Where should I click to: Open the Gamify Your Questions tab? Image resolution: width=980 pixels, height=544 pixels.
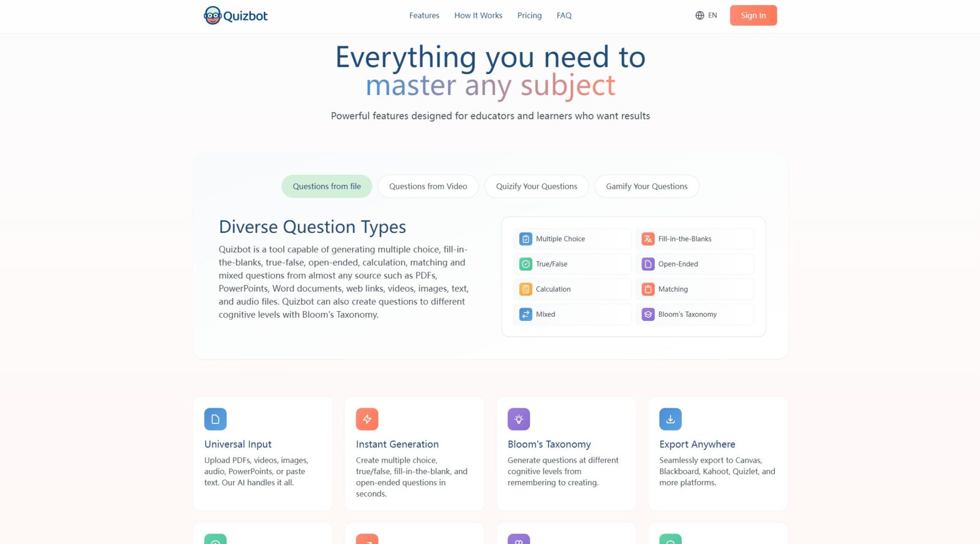coord(646,186)
